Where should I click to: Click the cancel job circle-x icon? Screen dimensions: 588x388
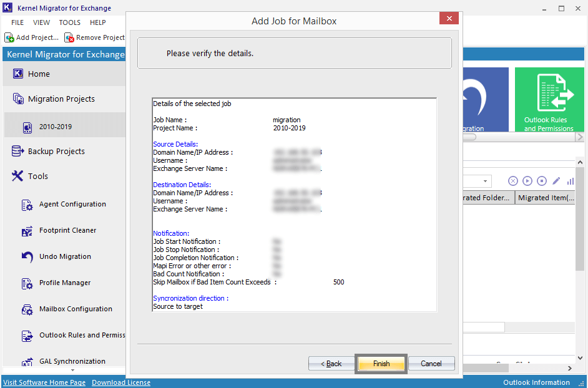click(x=513, y=181)
